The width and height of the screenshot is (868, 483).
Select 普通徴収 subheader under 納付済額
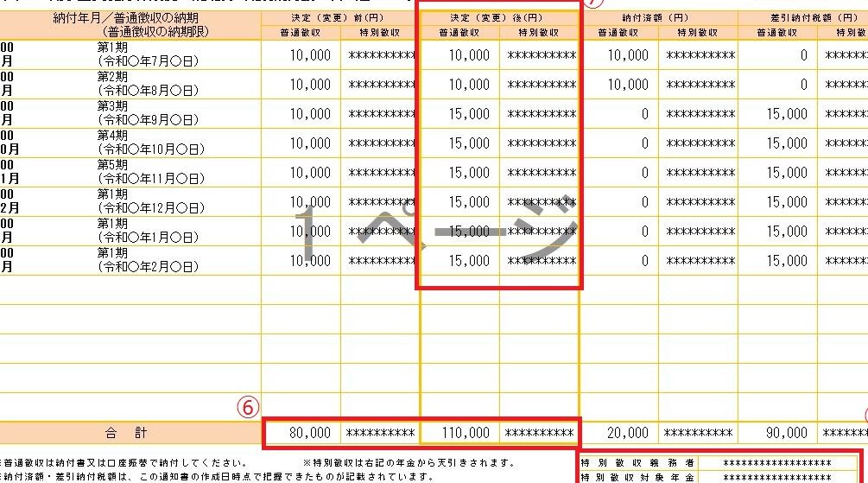click(x=618, y=33)
